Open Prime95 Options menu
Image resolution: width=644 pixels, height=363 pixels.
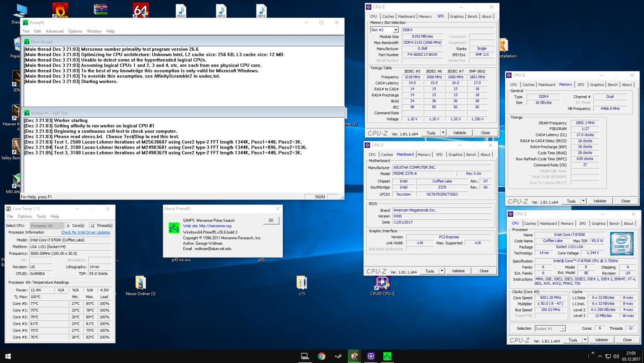click(75, 31)
